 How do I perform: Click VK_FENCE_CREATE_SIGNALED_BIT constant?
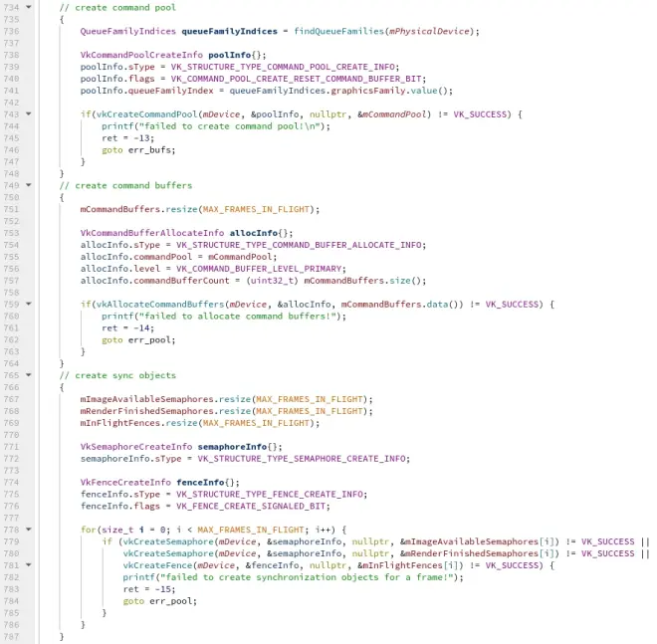pos(251,507)
